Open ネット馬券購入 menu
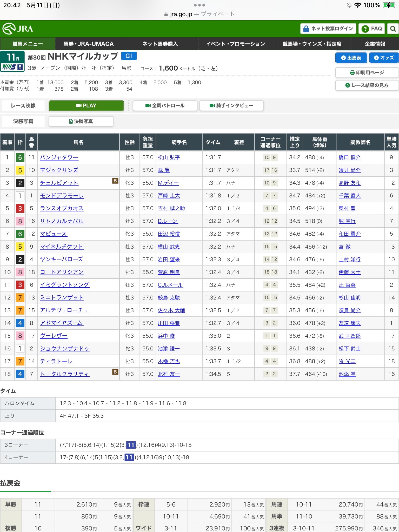The image size is (399, 532). 160,44
